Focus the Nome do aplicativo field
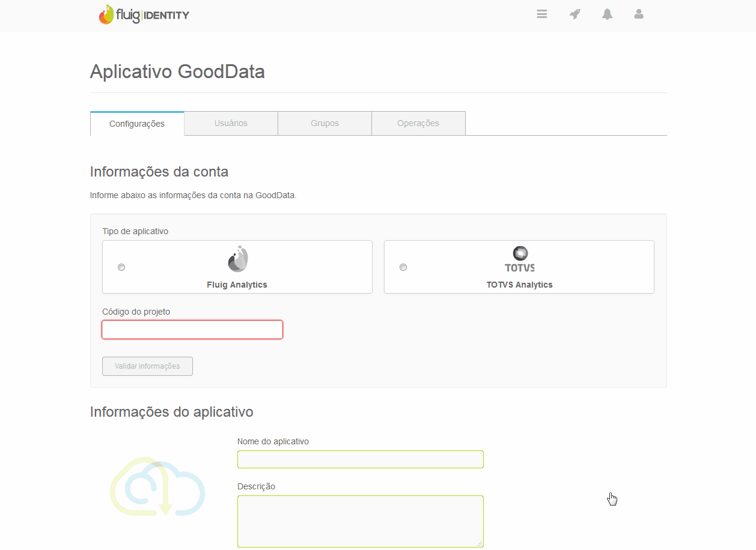Screen dimensions: 756x550 coord(361,459)
